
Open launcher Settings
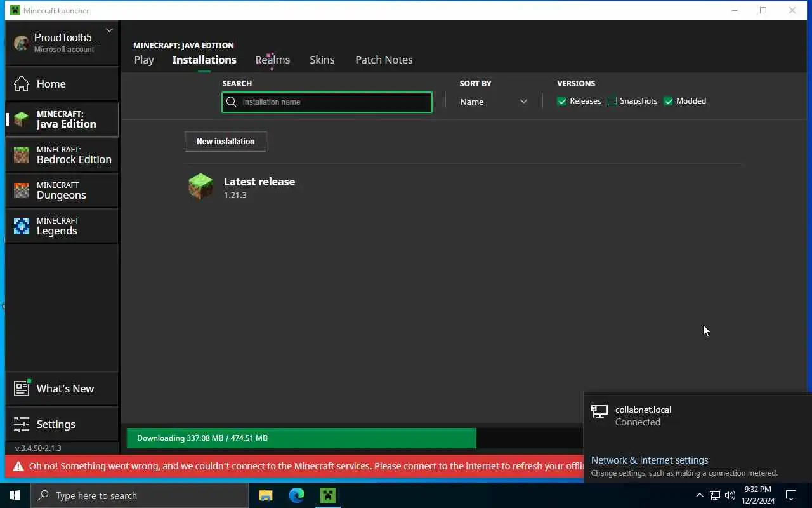[62, 424]
